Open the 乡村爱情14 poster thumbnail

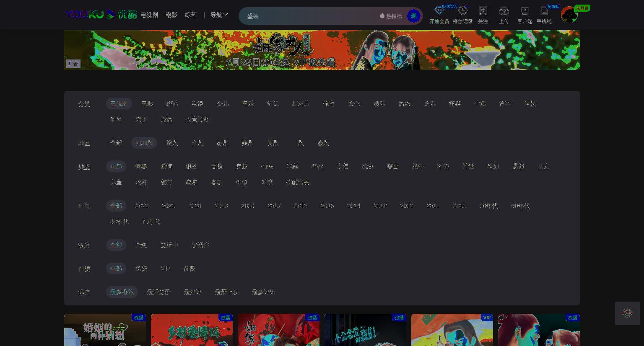coord(192,330)
